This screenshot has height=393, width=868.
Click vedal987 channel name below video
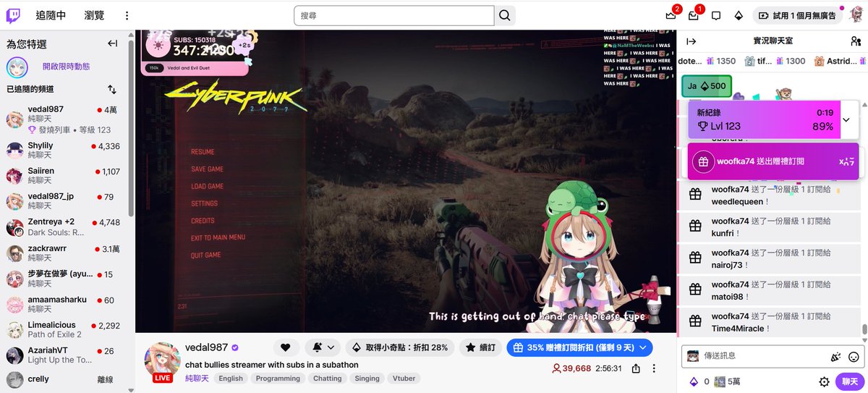pos(206,347)
